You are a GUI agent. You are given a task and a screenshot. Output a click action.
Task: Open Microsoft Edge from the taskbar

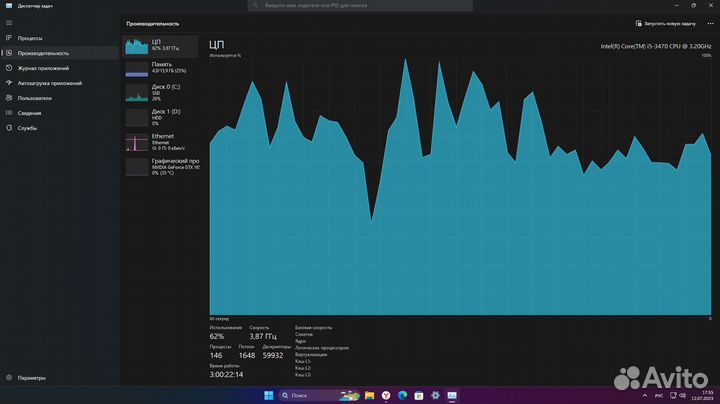coord(403,395)
